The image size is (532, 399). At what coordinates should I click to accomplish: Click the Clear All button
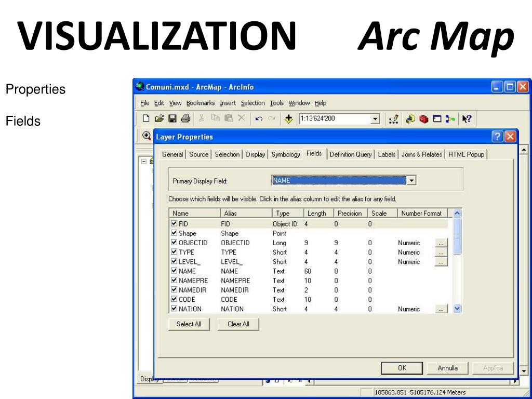coord(238,324)
